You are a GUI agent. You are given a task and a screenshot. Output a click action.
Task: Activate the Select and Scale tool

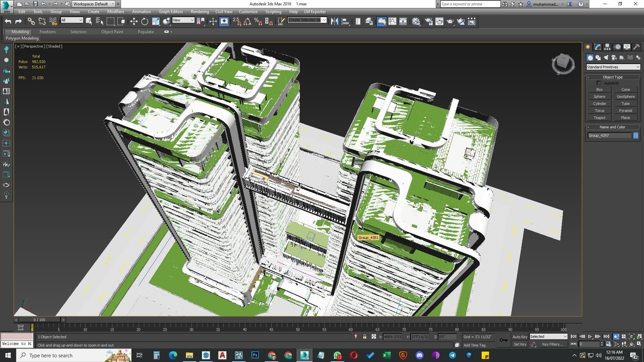coord(156,21)
